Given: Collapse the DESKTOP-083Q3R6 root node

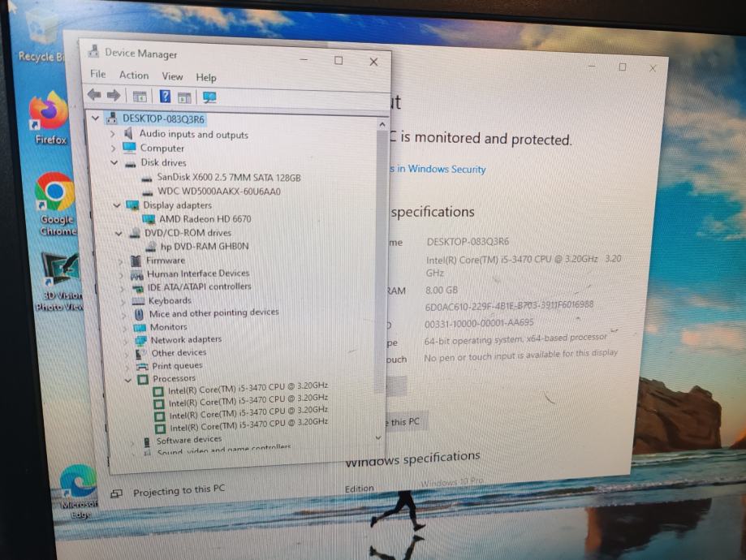Looking at the screenshot, I should tap(95, 118).
